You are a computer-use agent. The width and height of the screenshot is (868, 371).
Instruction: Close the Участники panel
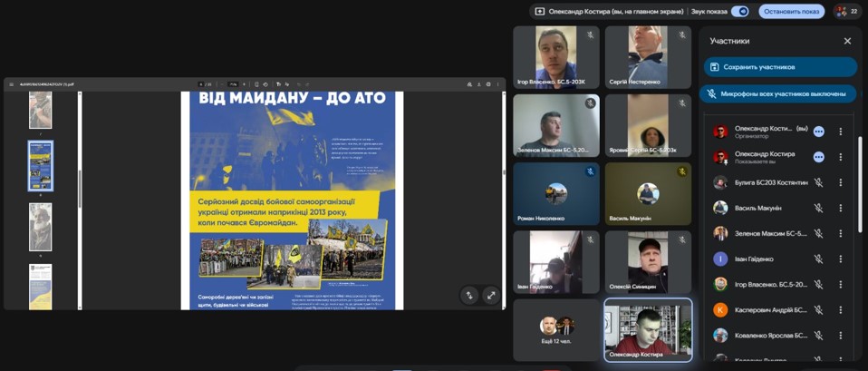pos(847,41)
